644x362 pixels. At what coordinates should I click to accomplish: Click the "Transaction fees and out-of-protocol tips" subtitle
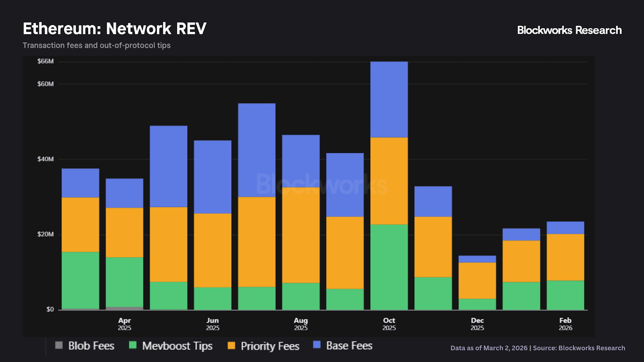(x=97, y=45)
